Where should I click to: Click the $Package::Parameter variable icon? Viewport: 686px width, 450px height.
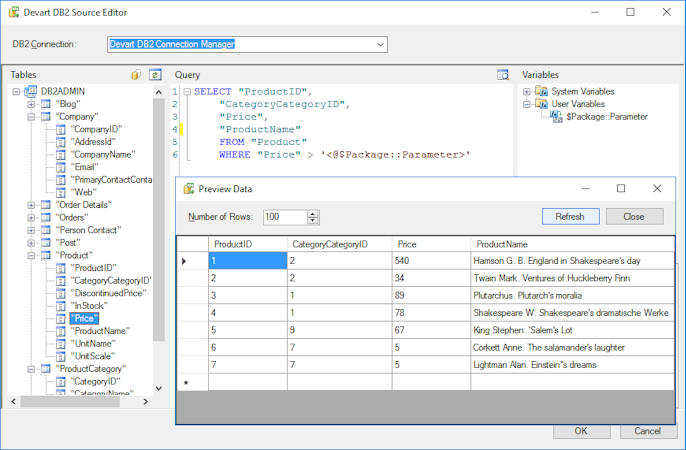coord(556,117)
